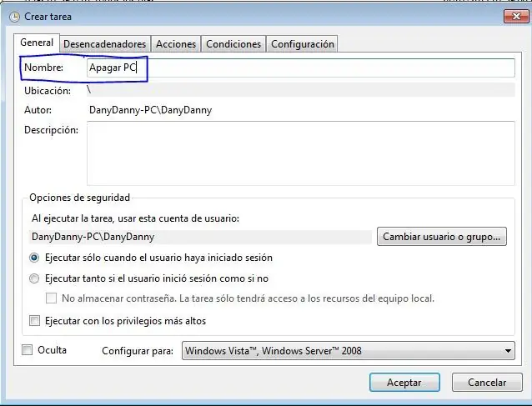Image resolution: width=532 pixels, height=406 pixels.
Task: Close the Crear tarea dialog
Action: click(516, 16)
